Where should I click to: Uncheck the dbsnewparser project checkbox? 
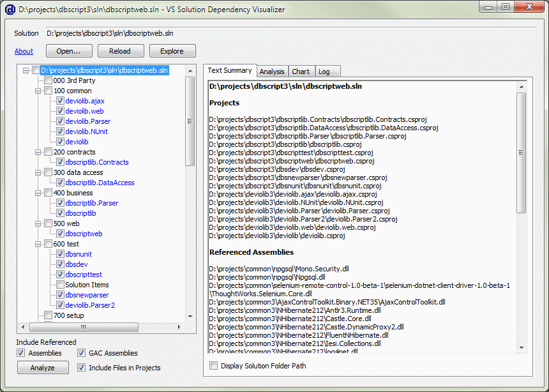coord(60,295)
